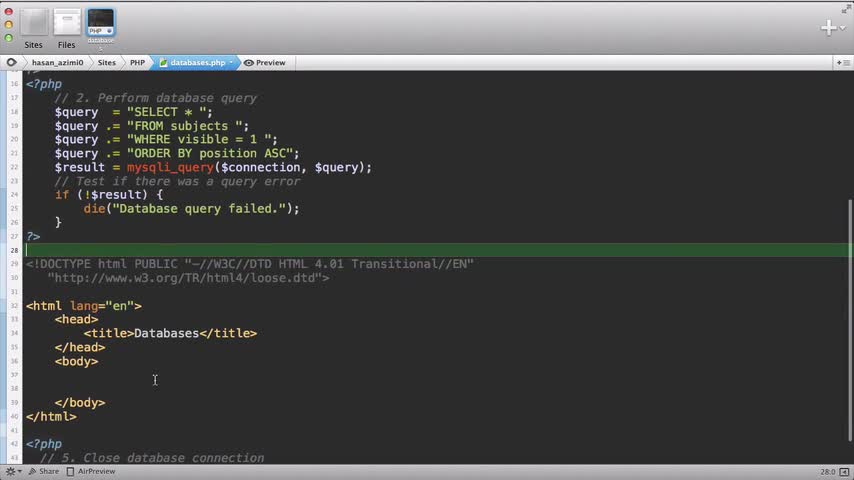Click the <?php tag on line 42

click(44, 444)
